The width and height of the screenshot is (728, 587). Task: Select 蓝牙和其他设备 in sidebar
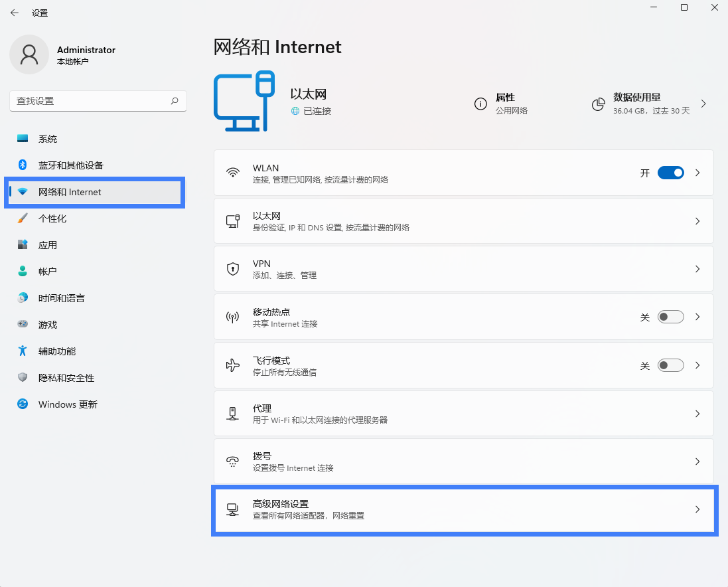pyautogui.click(x=71, y=165)
